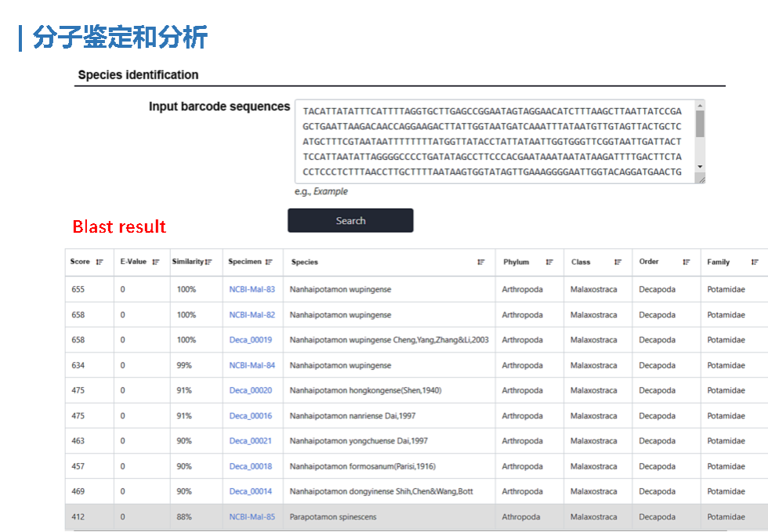Click the Phylum sort icon
Screen dimensions: 768x532
coord(549,262)
